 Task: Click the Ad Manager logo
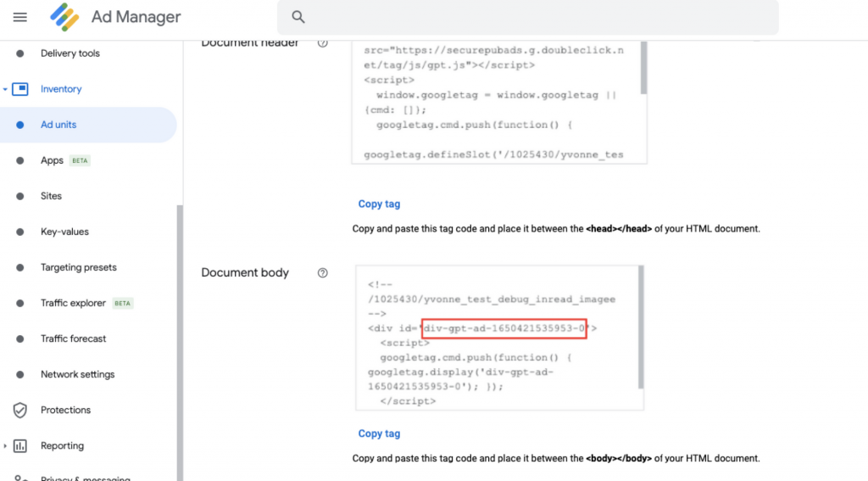(64, 17)
